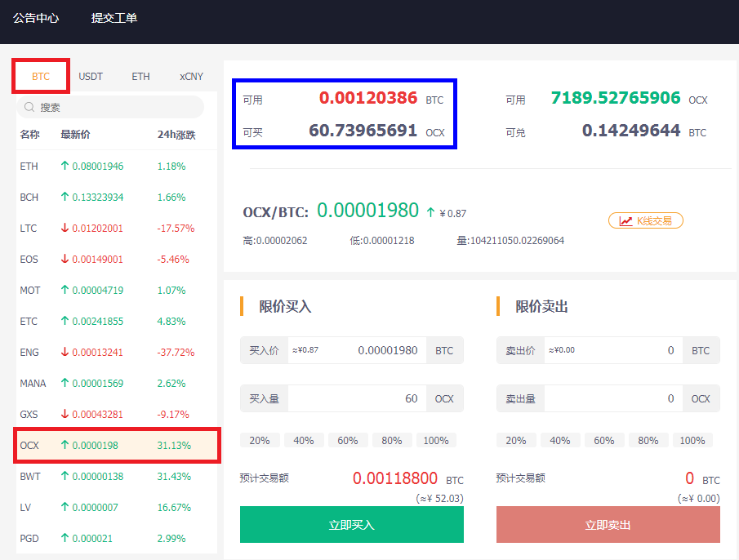This screenshot has width=739, height=560.
Task: Click the red 立即卖出 button
Action: [608, 525]
